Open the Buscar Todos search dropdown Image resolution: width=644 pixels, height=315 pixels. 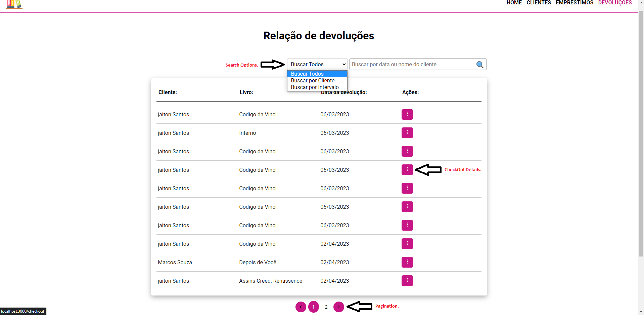pos(317,64)
